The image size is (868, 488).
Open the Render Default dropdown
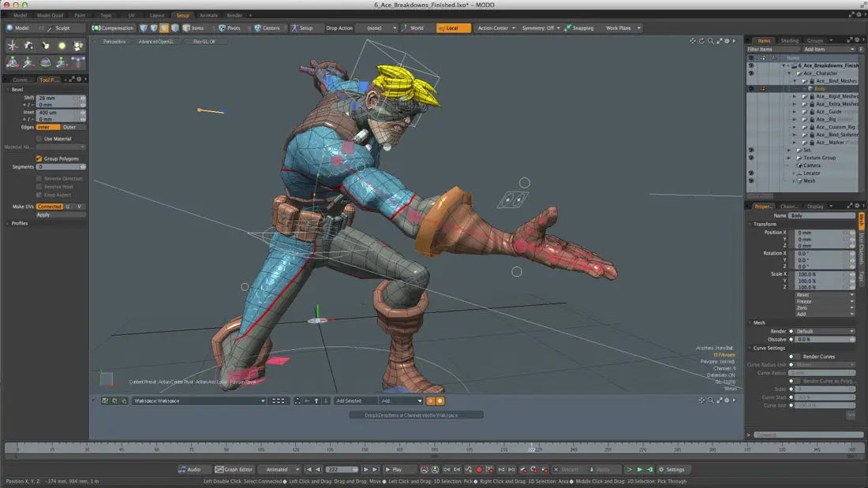click(825, 331)
